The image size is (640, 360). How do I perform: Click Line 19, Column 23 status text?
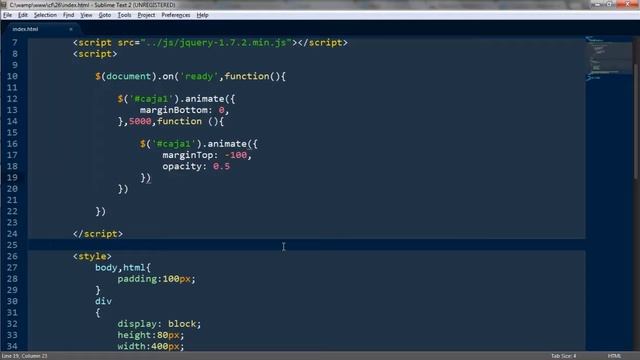click(24, 356)
